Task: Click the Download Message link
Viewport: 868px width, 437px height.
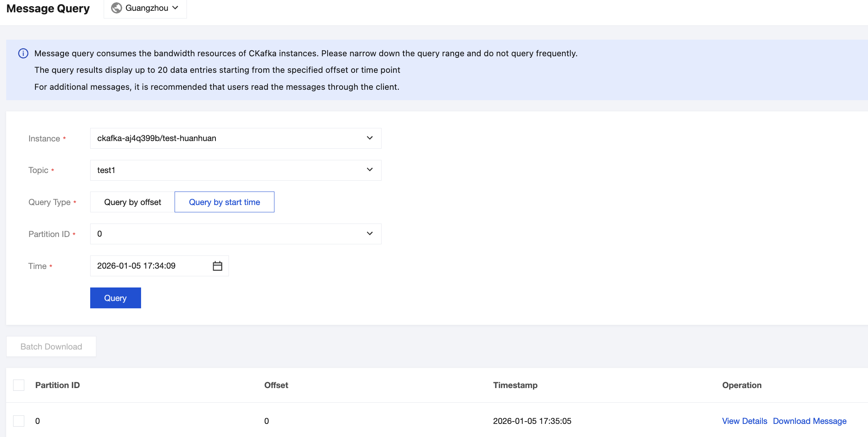Action: tap(809, 421)
